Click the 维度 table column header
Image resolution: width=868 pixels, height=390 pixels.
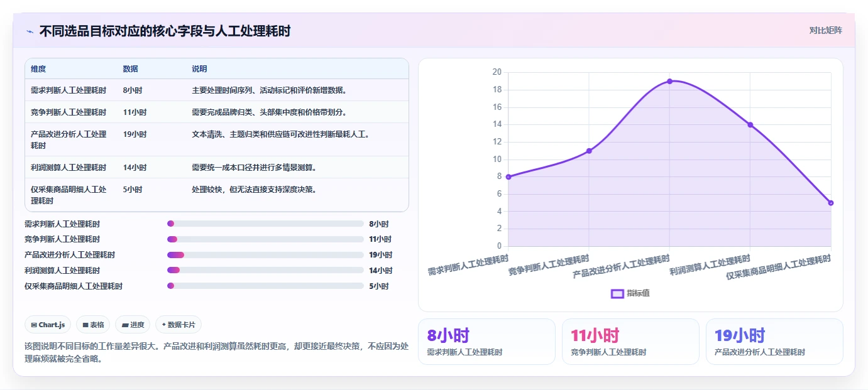tap(38, 69)
